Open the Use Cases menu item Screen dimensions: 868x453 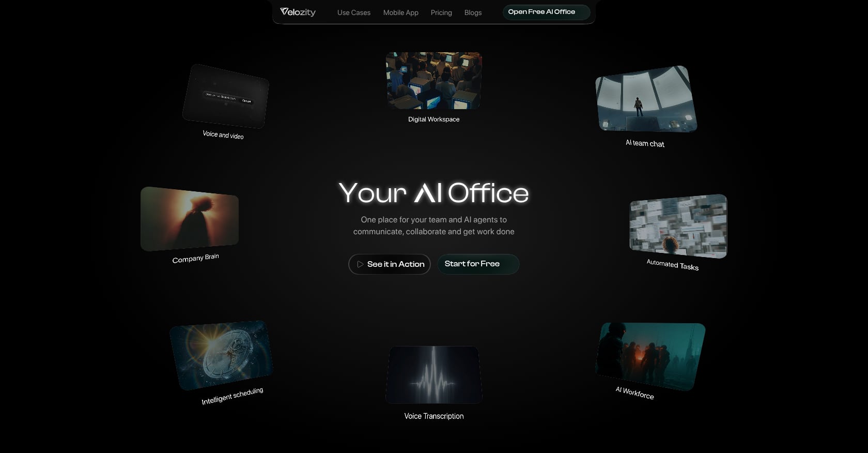[x=354, y=12]
